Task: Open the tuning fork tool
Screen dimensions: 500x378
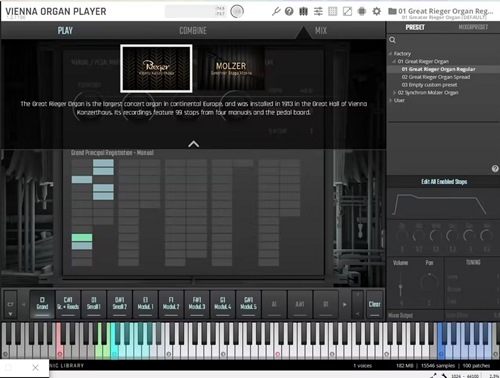Action: pyautogui.click(x=276, y=12)
